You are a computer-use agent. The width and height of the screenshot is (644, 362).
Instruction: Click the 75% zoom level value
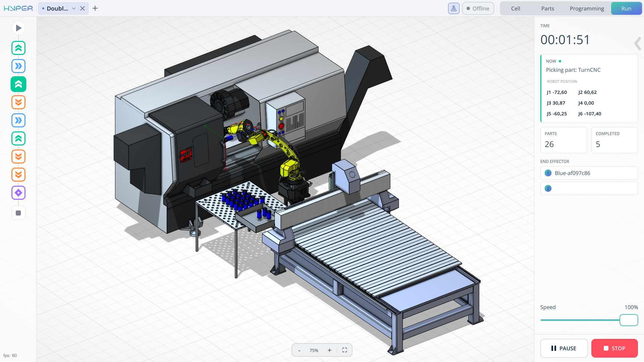coord(314,350)
